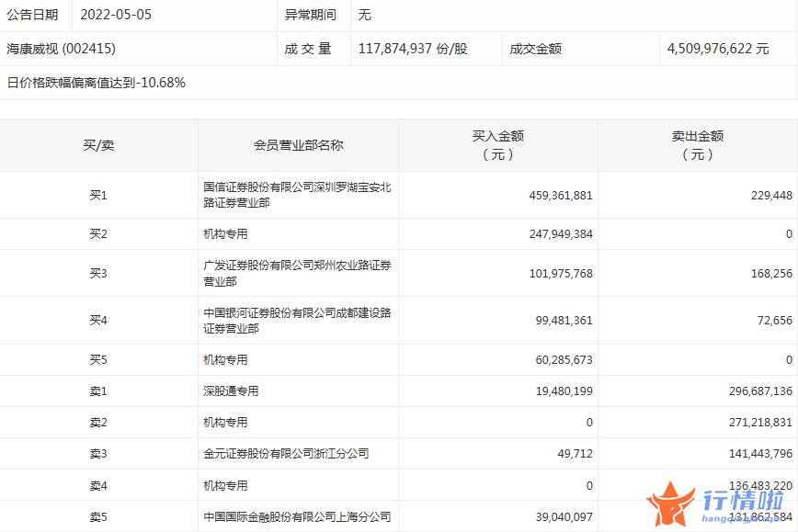798x532 pixels.
Task: Select sell amount 271,218,831
Action: tap(760, 422)
